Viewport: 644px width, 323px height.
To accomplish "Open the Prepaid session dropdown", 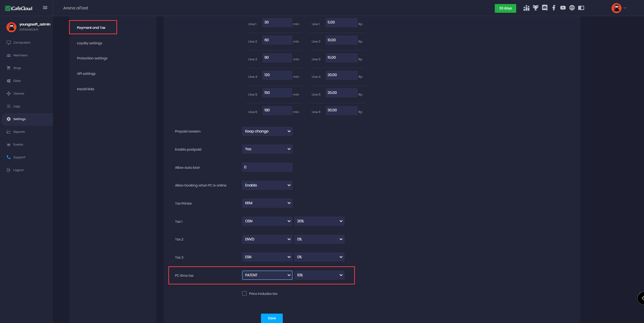I will point(267,131).
